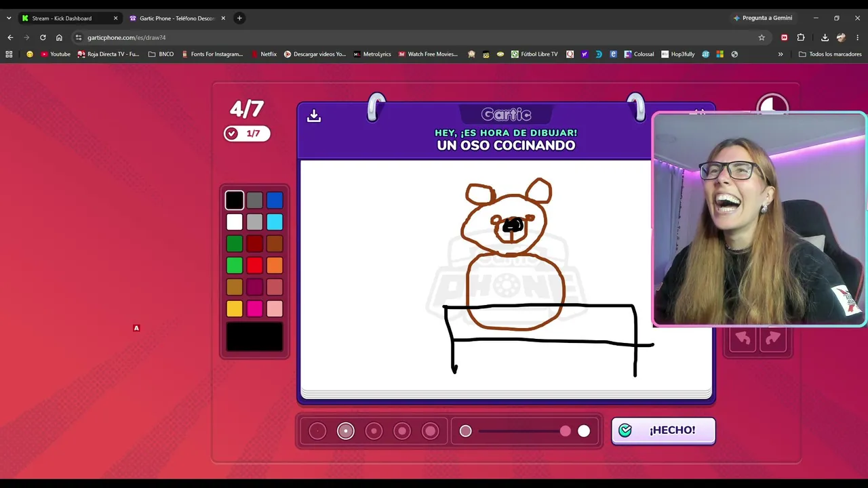Image resolution: width=868 pixels, height=488 pixels.
Task: Select the third brush size
Action: (374, 431)
